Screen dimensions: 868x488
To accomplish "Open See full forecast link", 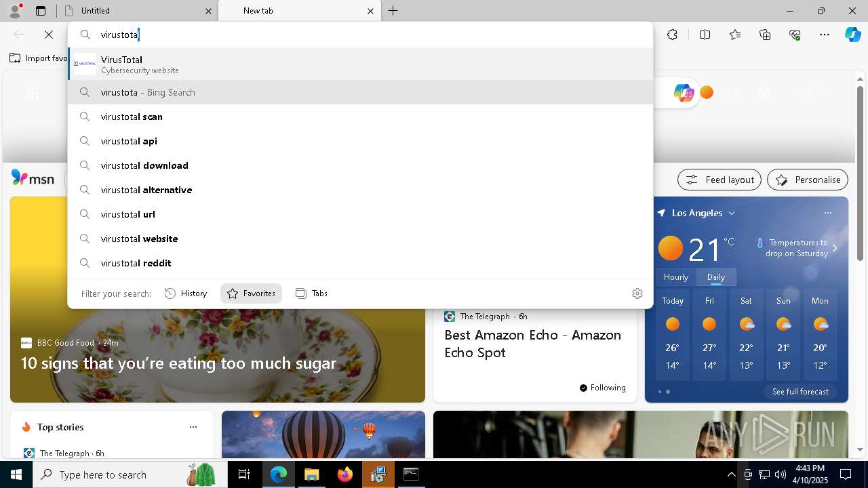I will (800, 392).
